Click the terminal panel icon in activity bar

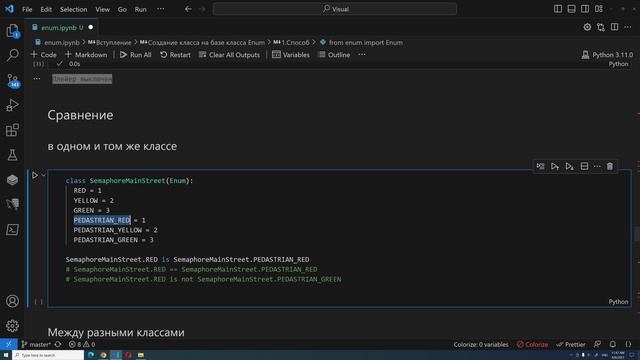coord(12,229)
